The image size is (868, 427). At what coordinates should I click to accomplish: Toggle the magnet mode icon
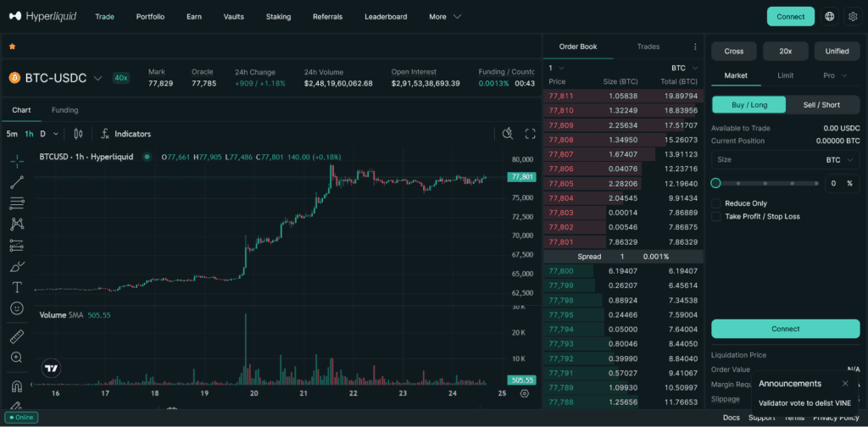17,385
